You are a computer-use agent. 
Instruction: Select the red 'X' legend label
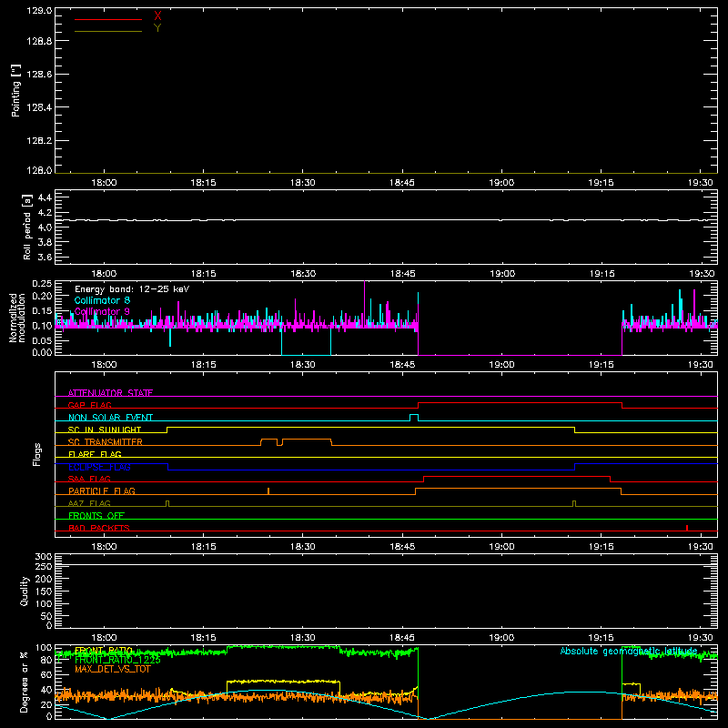click(x=157, y=16)
